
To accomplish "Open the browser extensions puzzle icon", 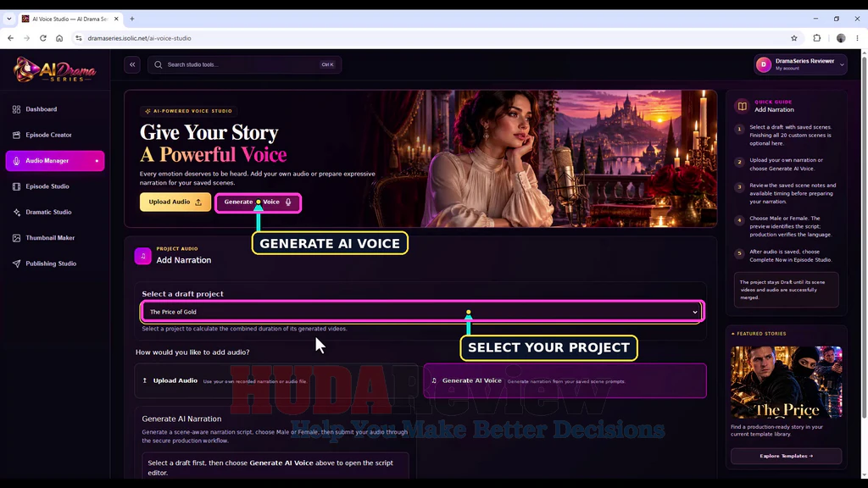I will click(817, 38).
